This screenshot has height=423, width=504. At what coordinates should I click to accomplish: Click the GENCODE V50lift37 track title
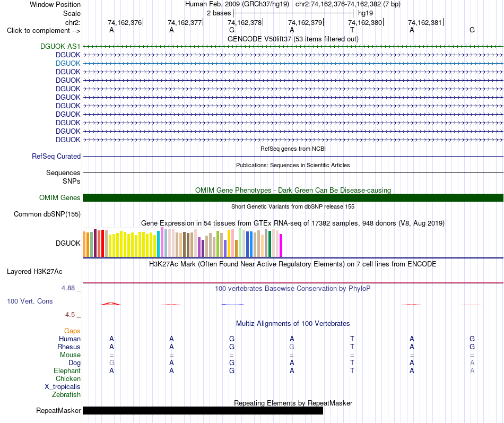(x=293, y=39)
